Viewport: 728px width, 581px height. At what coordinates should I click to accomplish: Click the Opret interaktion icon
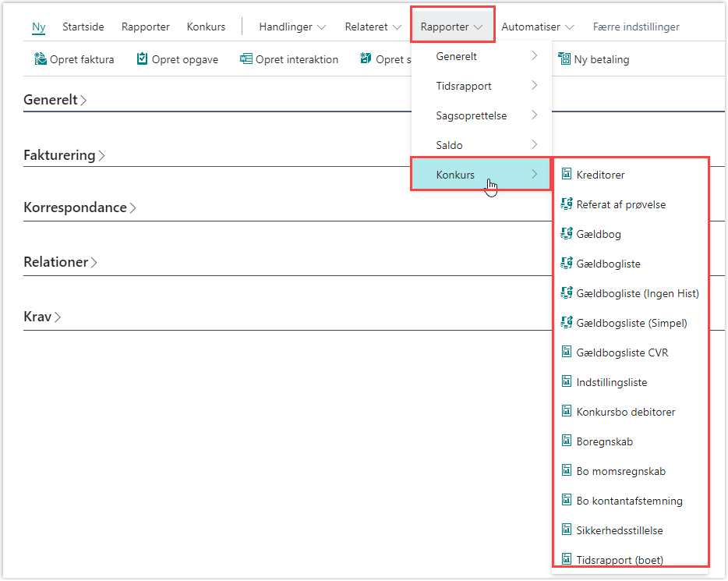pyautogui.click(x=246, y=59)
